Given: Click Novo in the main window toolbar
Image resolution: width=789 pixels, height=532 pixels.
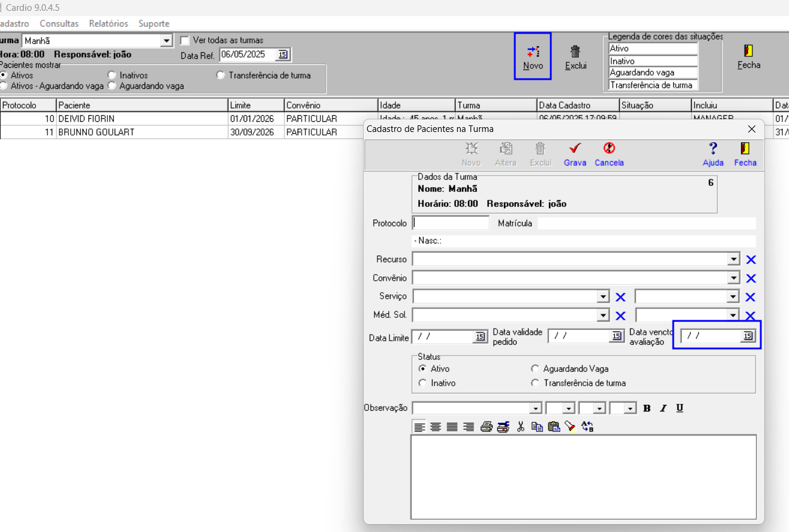Looking at the screenshot, I should point(533,57).
